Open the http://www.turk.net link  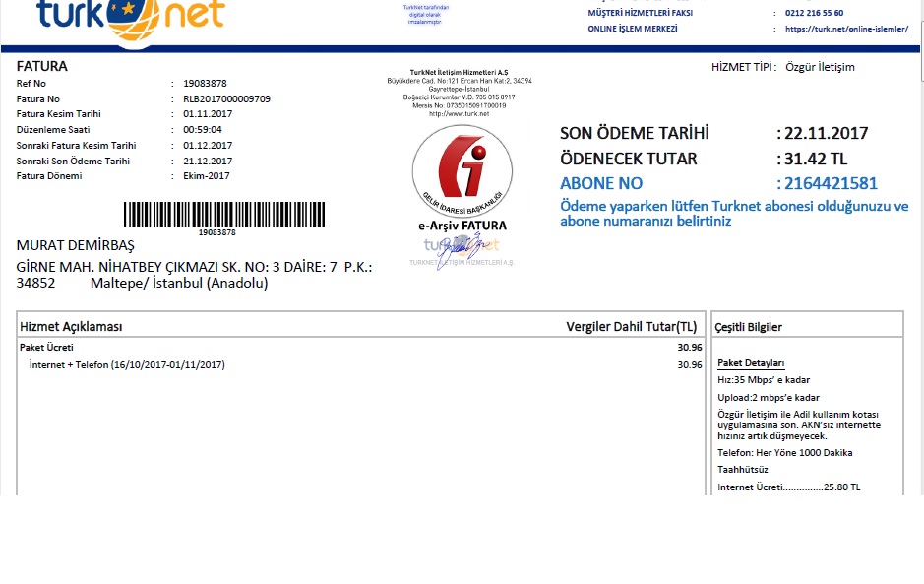tap(460, 114)
